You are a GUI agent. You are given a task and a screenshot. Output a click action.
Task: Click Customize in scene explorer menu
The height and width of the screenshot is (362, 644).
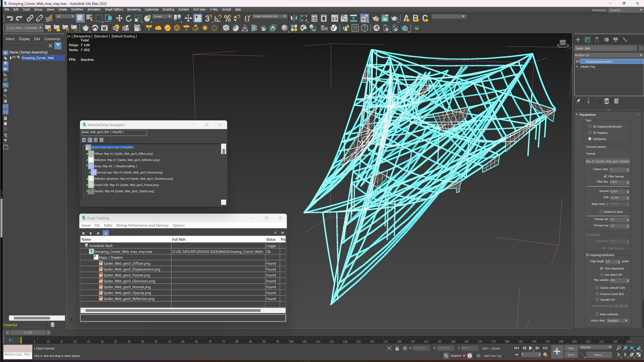point(52,39)
